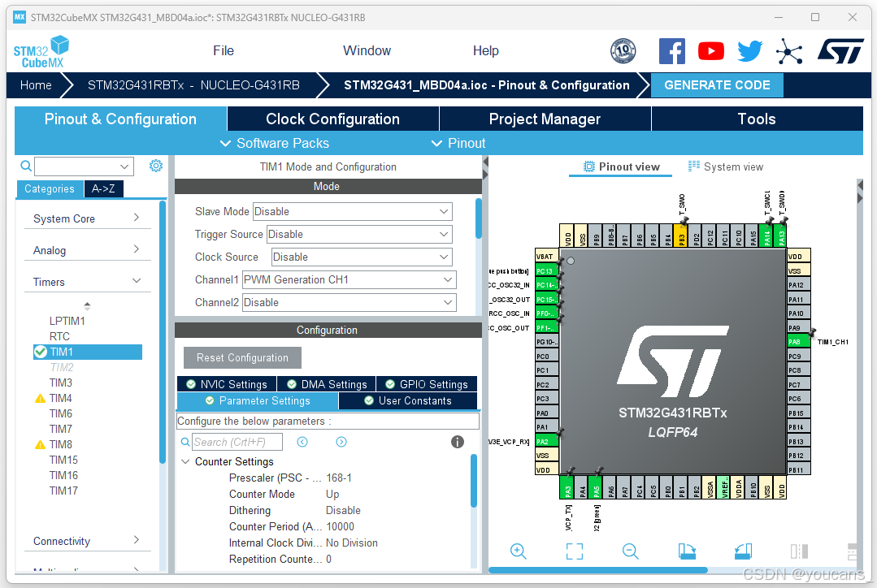Click the yellow PB3 pin
Screen dimensions: 877x588
click(x=680, y=236)
